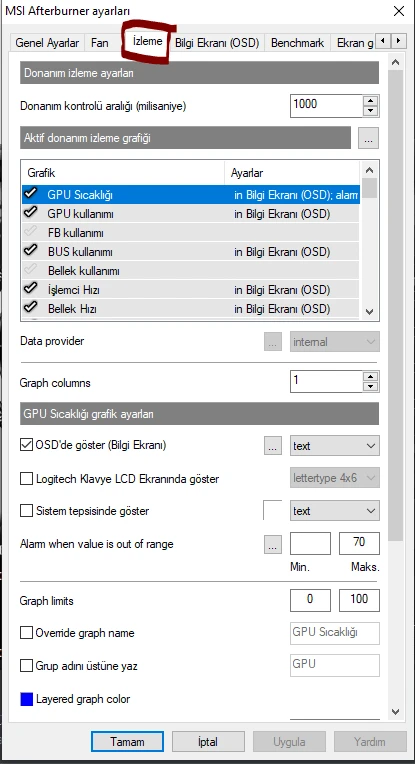Screen dimensions: 415x764
Task: Toggle the BUS kullanımı checkmark
Action: click(x=31, y=251)
